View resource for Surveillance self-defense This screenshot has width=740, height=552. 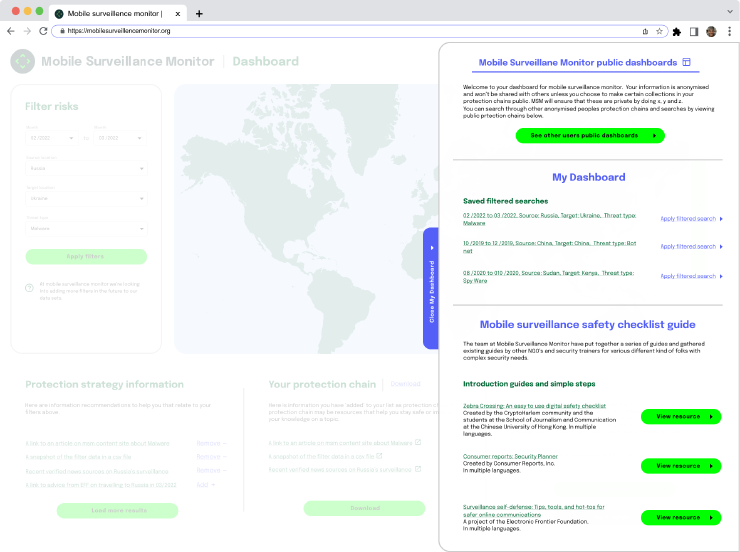point(681,517)
